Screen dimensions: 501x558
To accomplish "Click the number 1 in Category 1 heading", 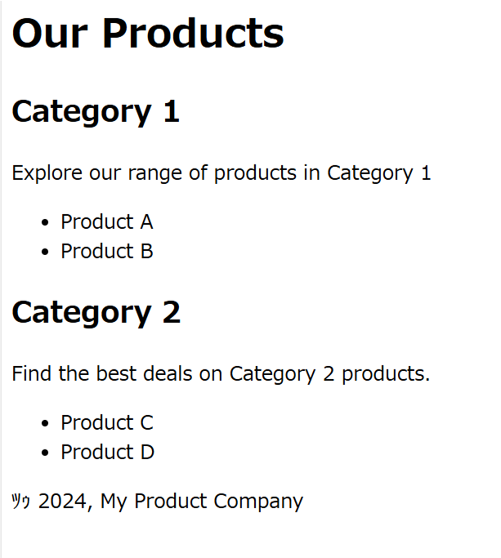I will coord(172,111).
